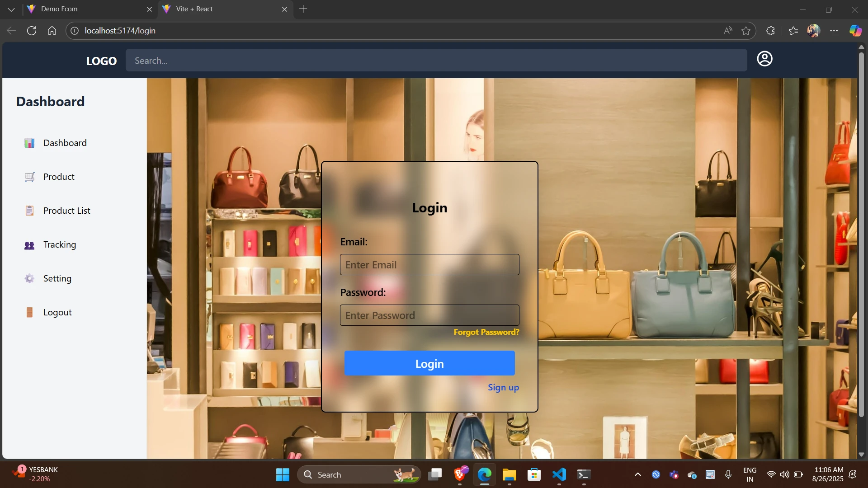Image resolution: width=868 pixels, height=488 pixels.
Task: Click the Setting gear icon
Action: coord(29,278)
